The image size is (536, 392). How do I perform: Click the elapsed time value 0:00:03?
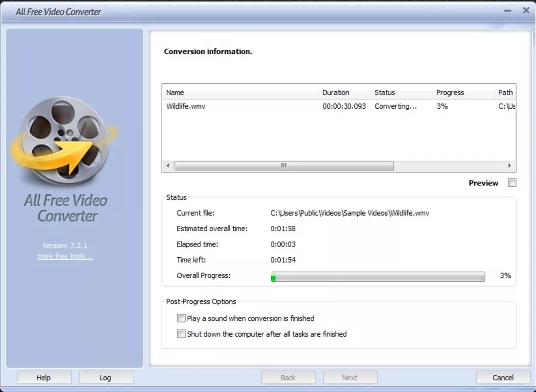pos(283,245)
